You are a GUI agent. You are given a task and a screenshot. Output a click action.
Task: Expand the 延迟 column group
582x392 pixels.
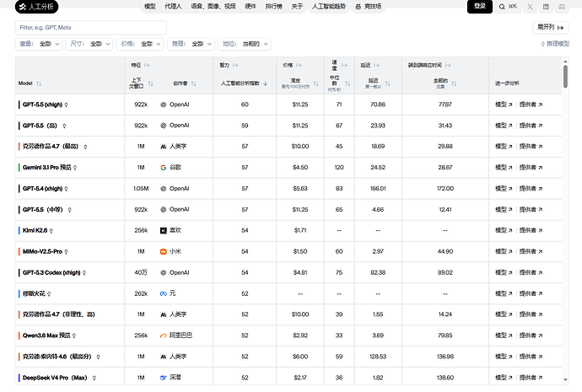click(376, 65)
